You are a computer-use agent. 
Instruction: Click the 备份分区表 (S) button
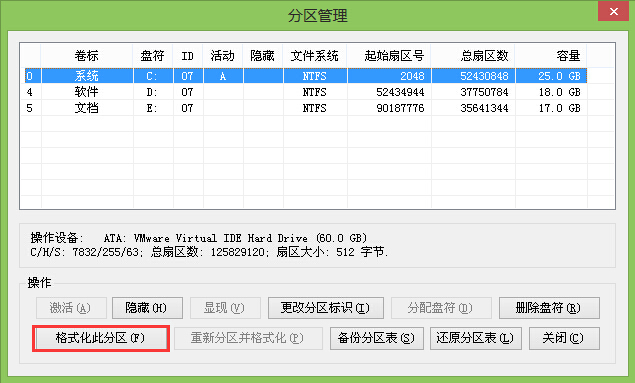click(x=377, y=338)
